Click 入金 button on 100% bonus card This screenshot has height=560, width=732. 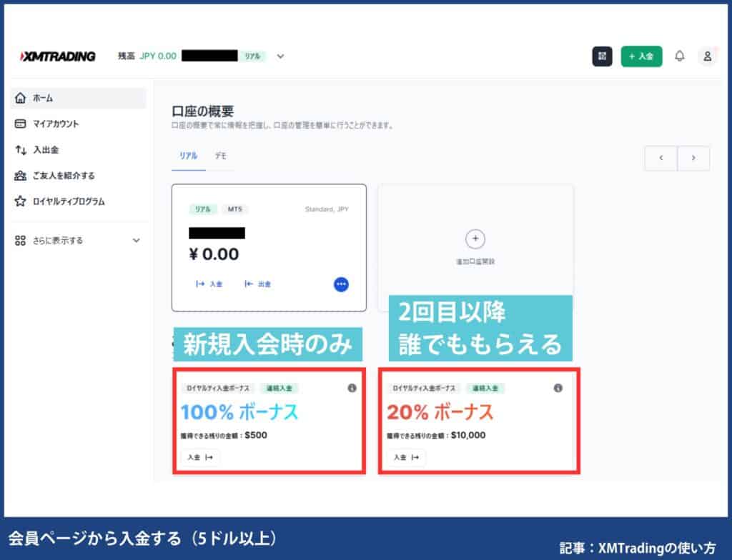[200, 457]
